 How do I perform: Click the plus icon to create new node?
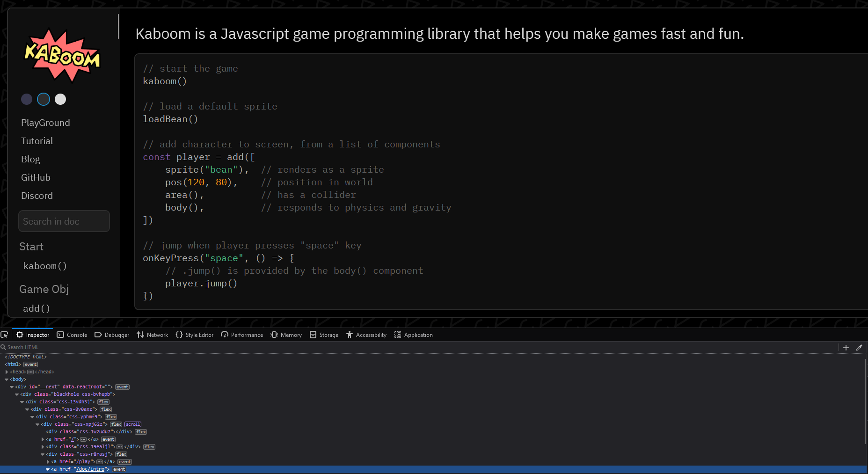[x=846, y=348]
